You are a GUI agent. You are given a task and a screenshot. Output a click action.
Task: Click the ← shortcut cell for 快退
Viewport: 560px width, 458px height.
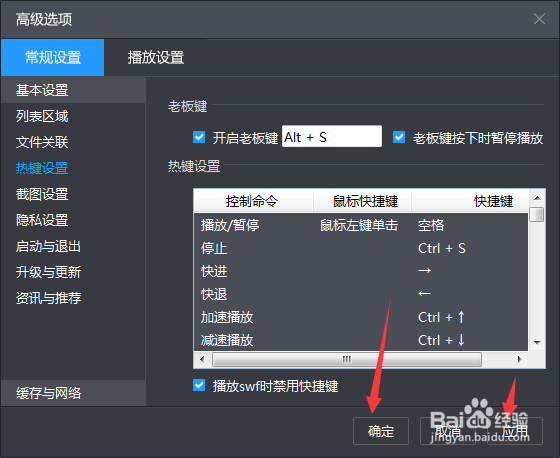click(424, 294)
